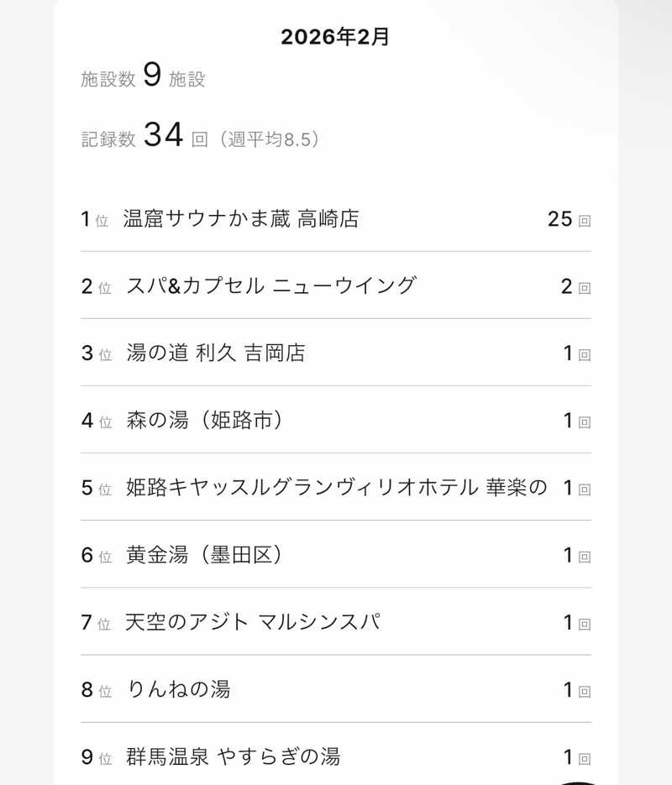
Task: Click the 記録数 34 回 summary
Action: point(144,135)
